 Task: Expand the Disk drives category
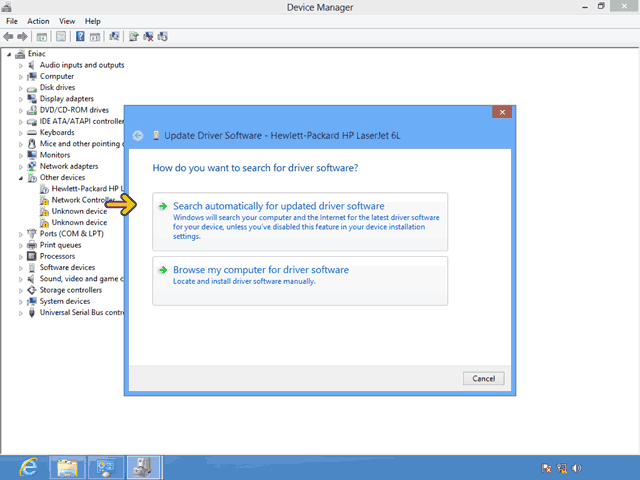click(x=21, y=88)
